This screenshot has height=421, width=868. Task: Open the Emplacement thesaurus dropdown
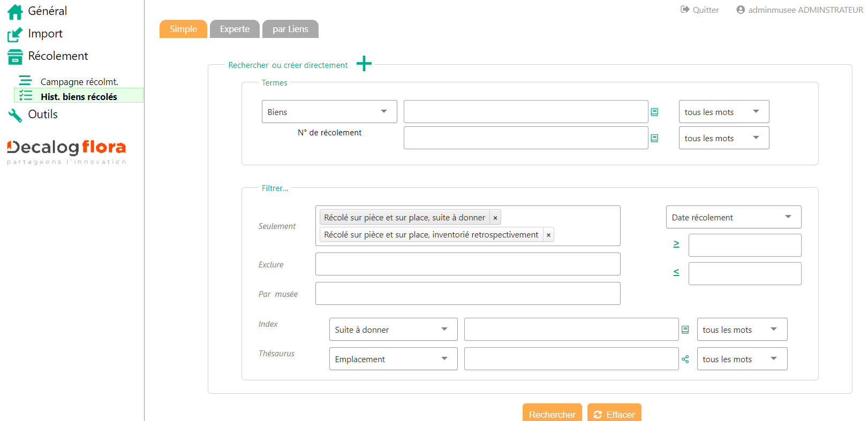(x=393, y=359)
